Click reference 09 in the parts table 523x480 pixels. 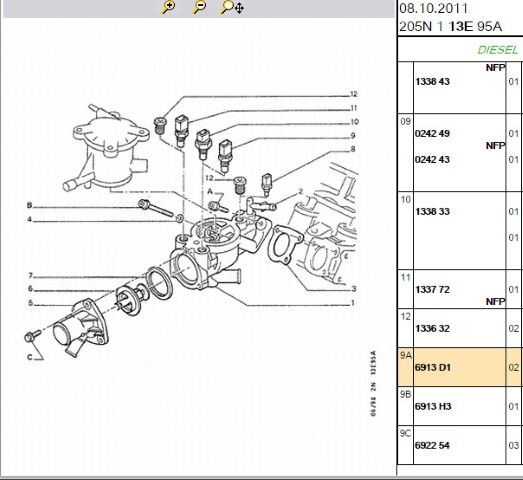(x=405, y=122)
